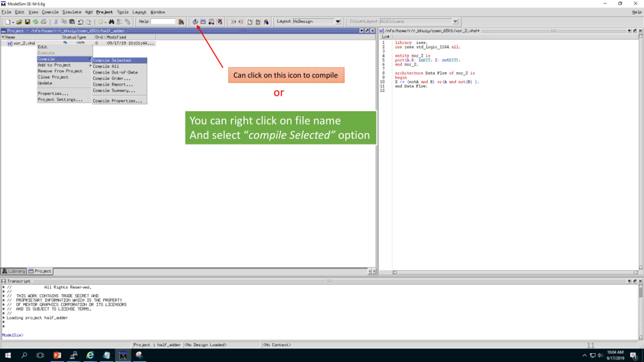
Task: Click into the Help search field
Action: coord(163,22)
